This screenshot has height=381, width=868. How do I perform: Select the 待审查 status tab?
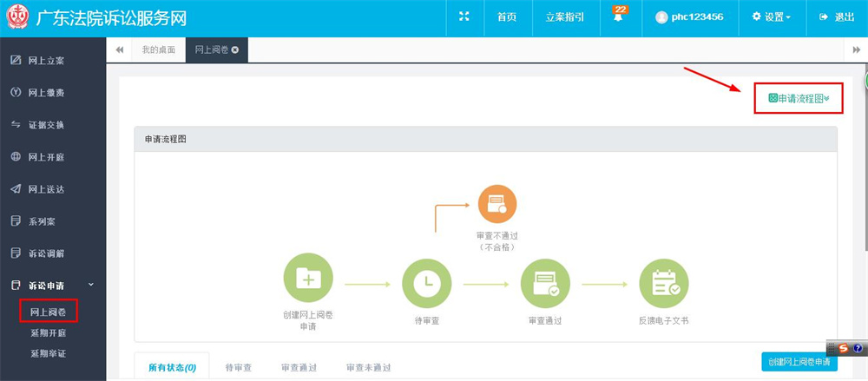(239, 367)
